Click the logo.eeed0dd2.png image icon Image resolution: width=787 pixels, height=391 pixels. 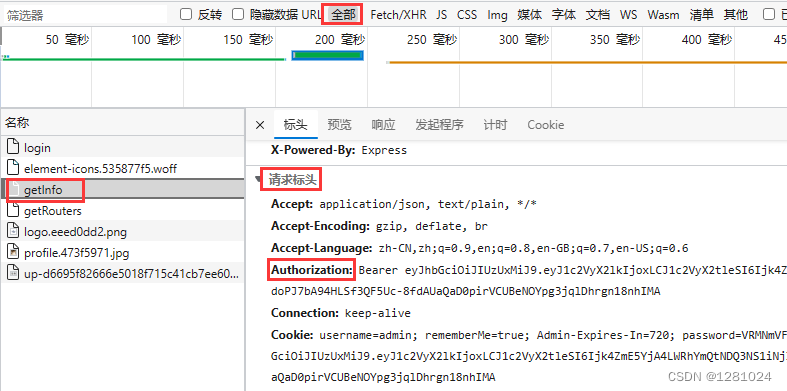click(x=14, y=231)
